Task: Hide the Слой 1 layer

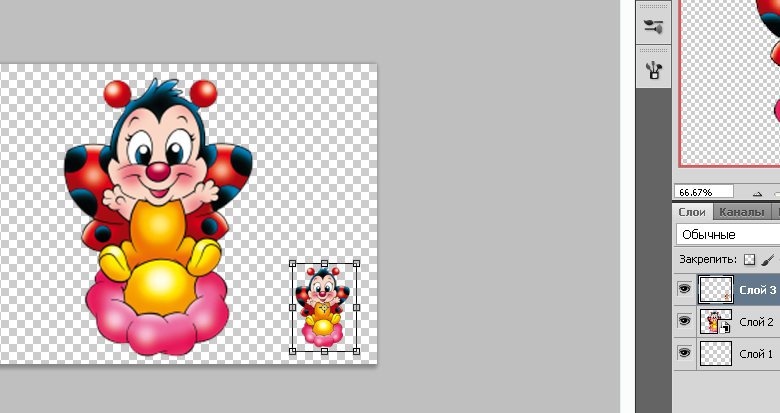Action: click(x=685, y=353)
